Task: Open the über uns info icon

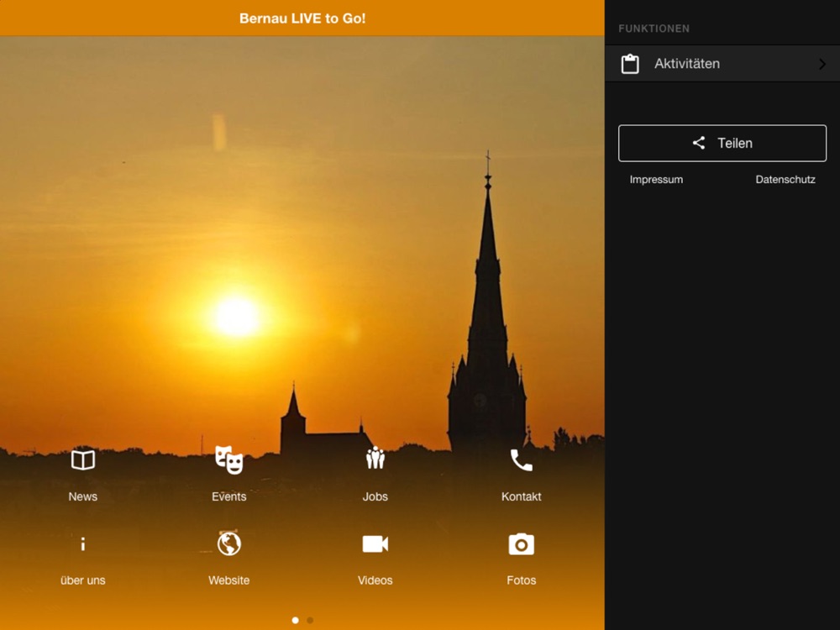Action: click(x=82, y=543)
